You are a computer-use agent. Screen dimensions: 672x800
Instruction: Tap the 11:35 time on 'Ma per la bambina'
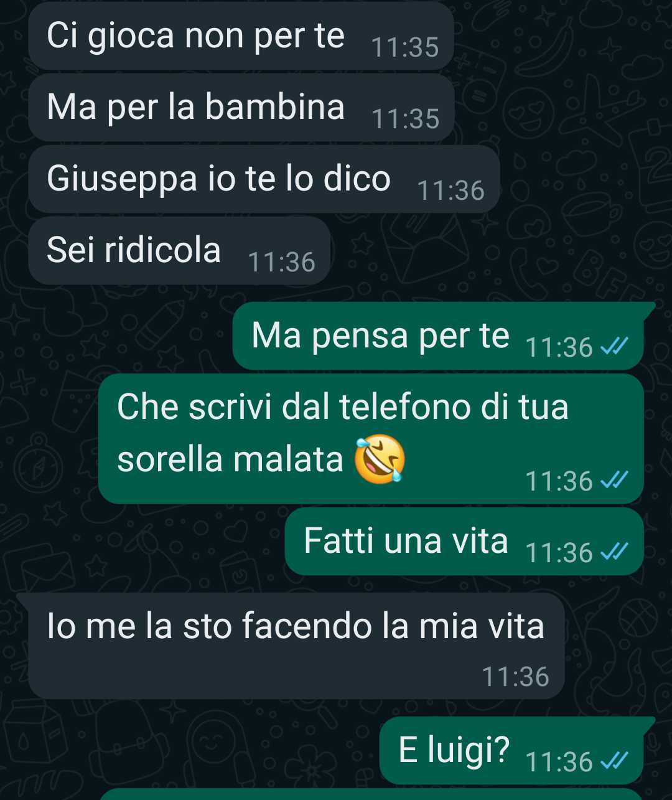(406, 120)
